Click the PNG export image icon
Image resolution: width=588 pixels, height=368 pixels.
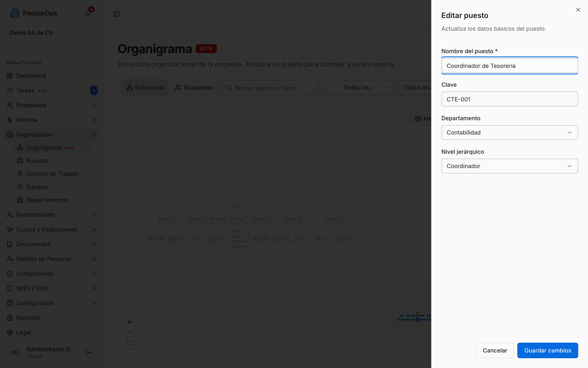[x=418, y=119]
